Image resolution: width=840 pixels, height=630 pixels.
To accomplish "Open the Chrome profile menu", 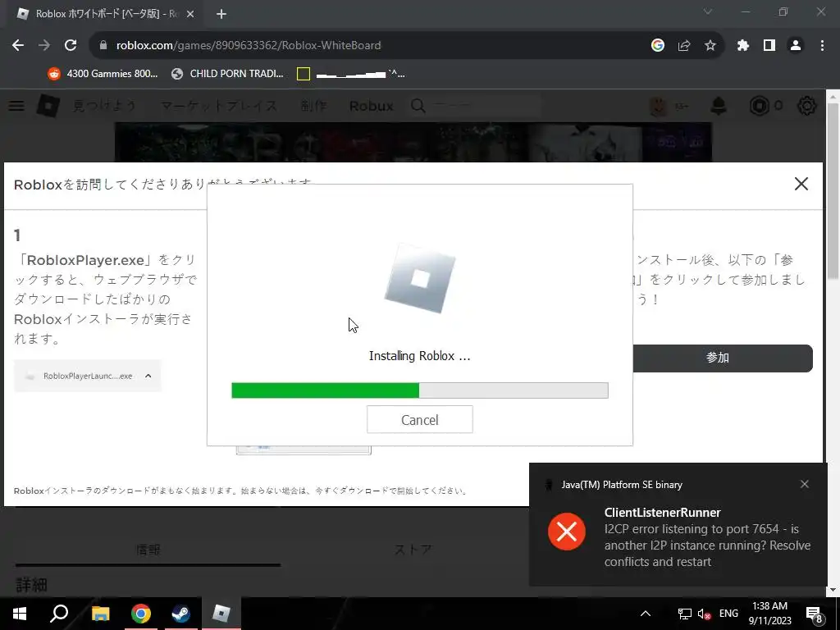I will point(796,46).
